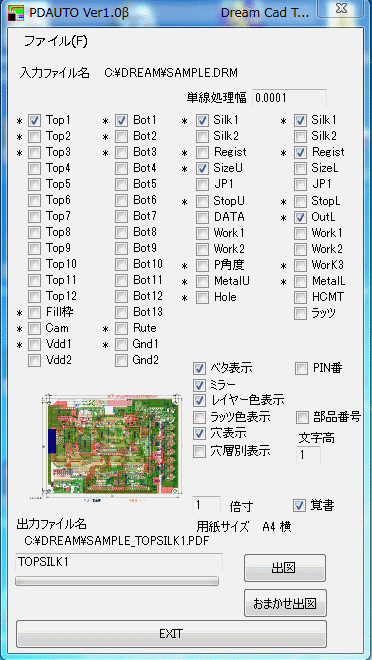Viewport: 372px width, 660px height.
Task: Enable the Vdd1 power layer checkbox
Action: point(35,344)
